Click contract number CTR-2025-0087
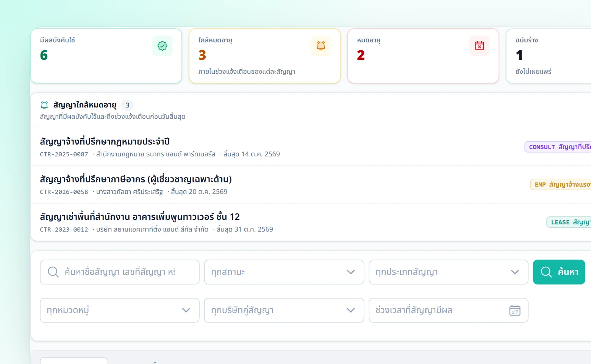This screenshot has width=591, height=364. click(x=64, y=154)
